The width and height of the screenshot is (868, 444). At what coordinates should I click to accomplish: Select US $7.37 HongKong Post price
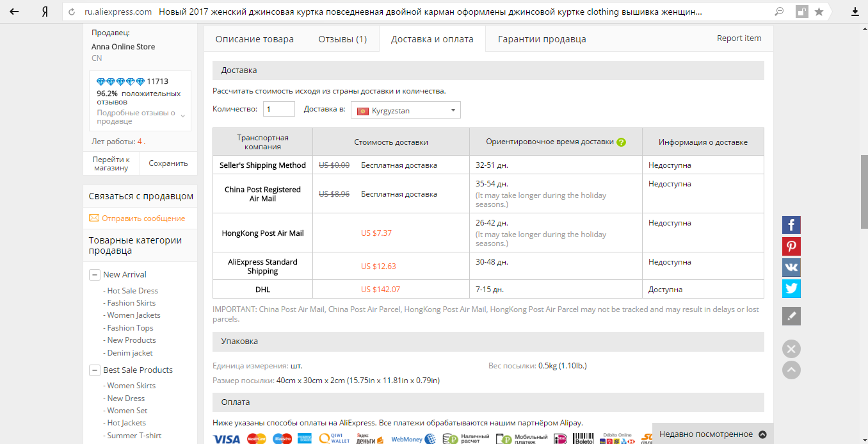click(x=376, y=233)
